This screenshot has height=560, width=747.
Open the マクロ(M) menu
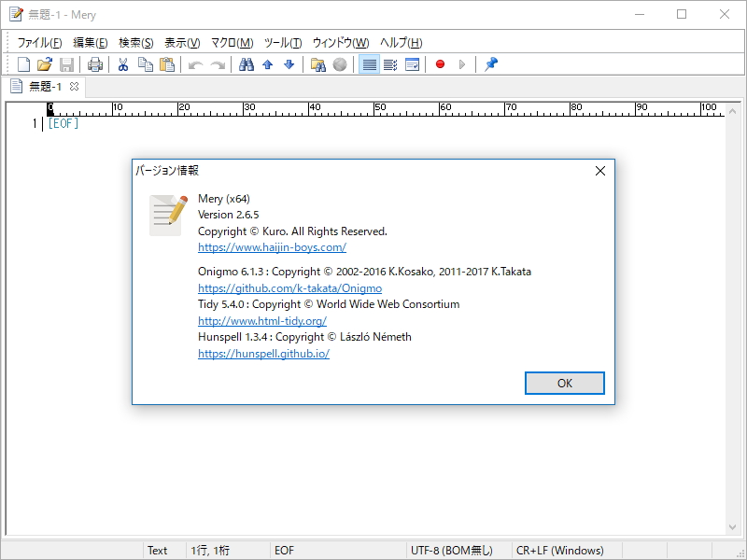point(232,43)
